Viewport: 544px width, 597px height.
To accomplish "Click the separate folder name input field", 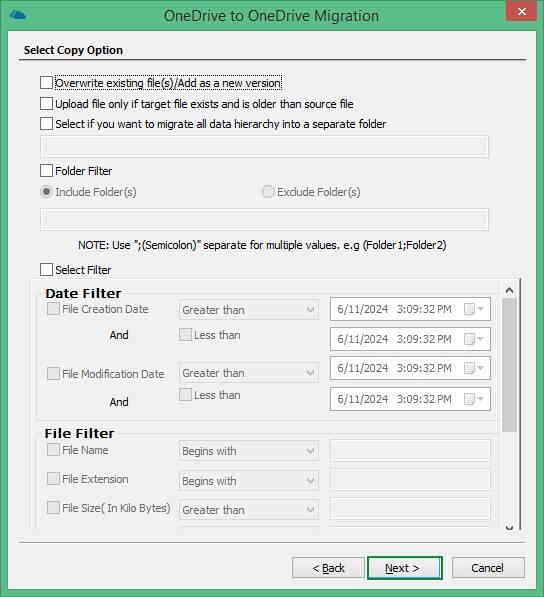I will [264, 146].
